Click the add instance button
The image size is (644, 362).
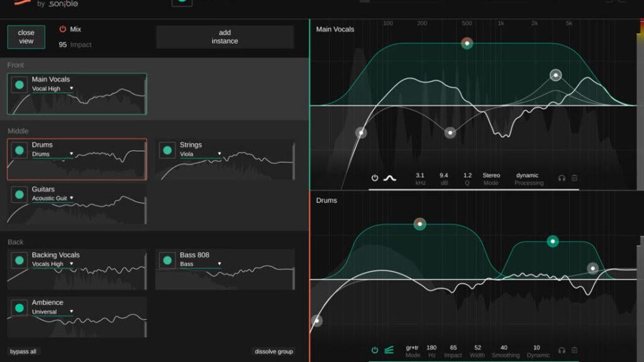pos(225,37)
